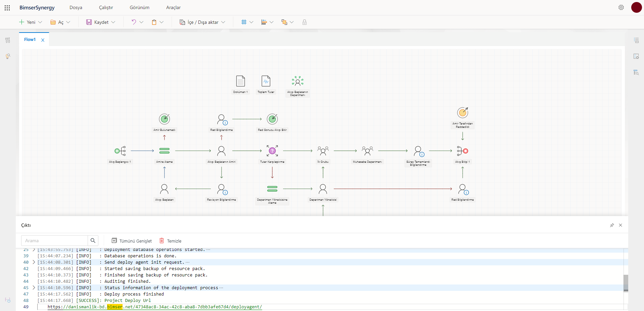
Task: Open the Araçlar menu
Action: [x=174, y=7]
